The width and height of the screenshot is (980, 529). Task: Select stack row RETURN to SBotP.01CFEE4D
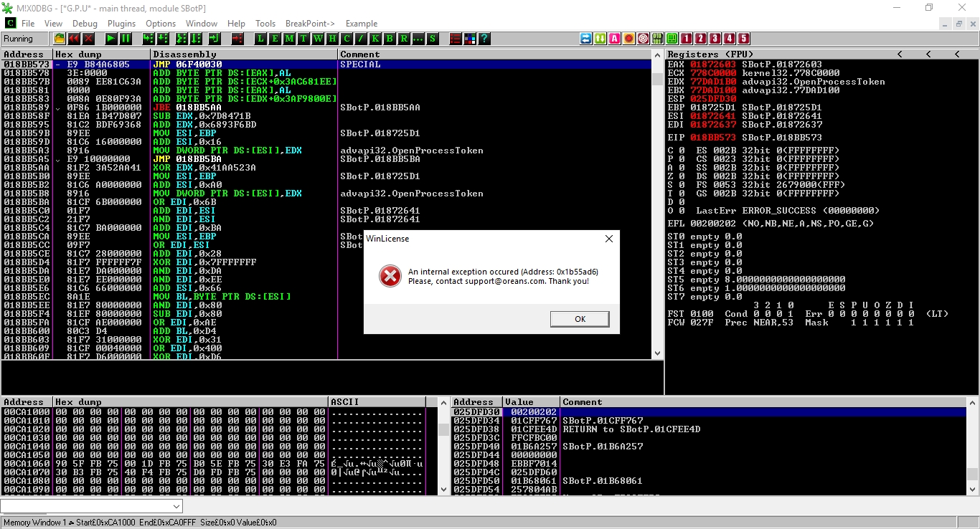pos(710,429)
